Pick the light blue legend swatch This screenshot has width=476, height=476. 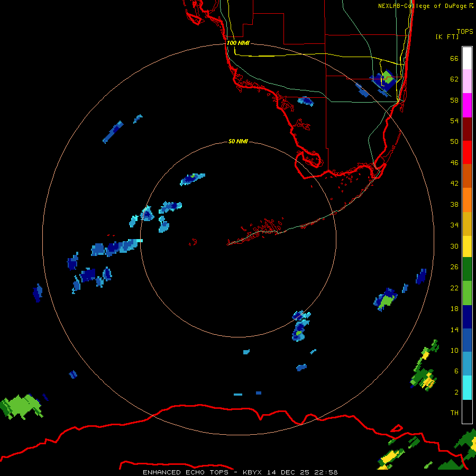tap(467, 364)
